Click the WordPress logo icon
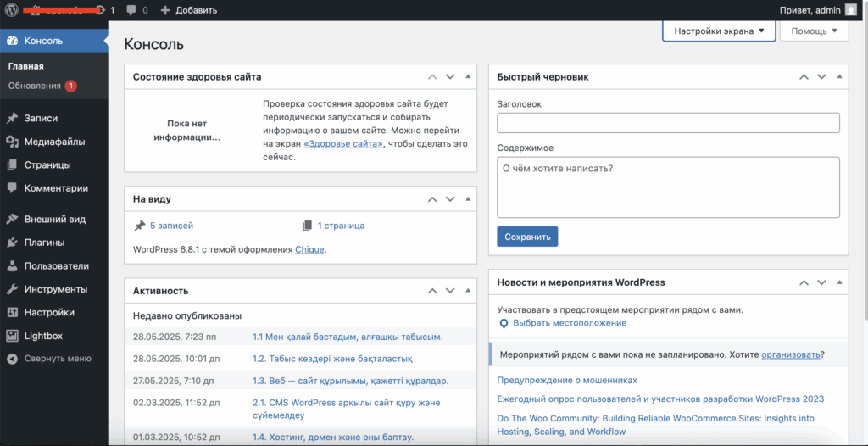Image resolution: width=868 pixels, height=446 pixels. pyautogui.click(x=11, y=10)
